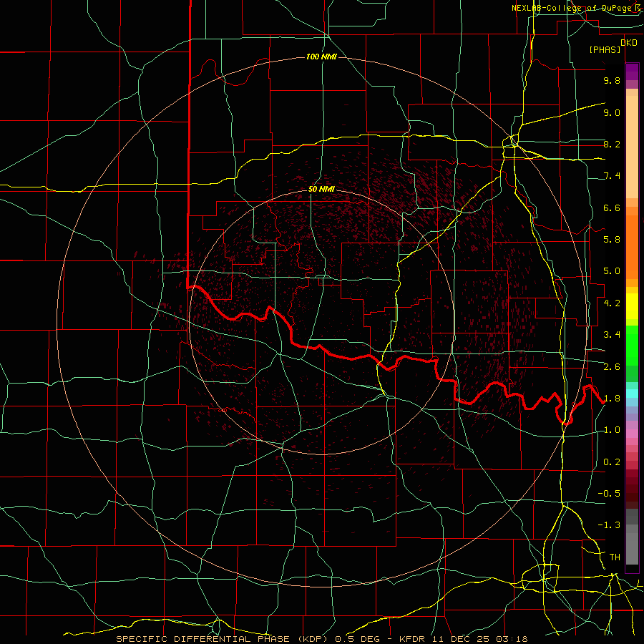Click the yellow segment of the color bar
The image size is (644, 644).
tap(632, 306)
